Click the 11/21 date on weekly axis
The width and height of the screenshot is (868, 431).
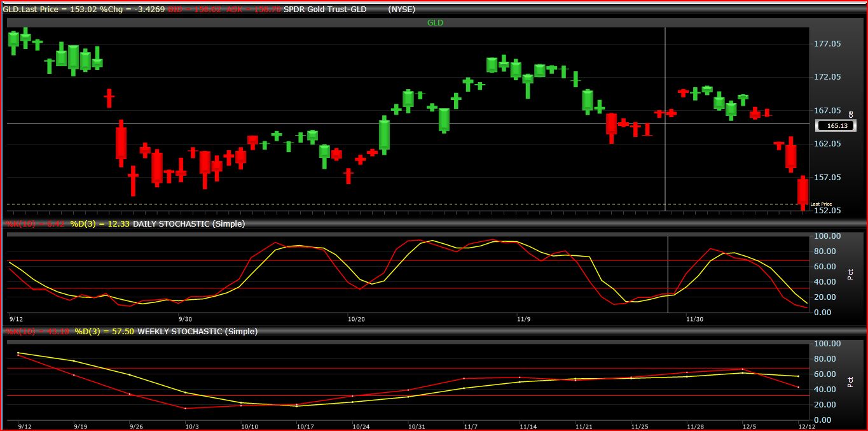pyautogui.click(x=584, y=426)
